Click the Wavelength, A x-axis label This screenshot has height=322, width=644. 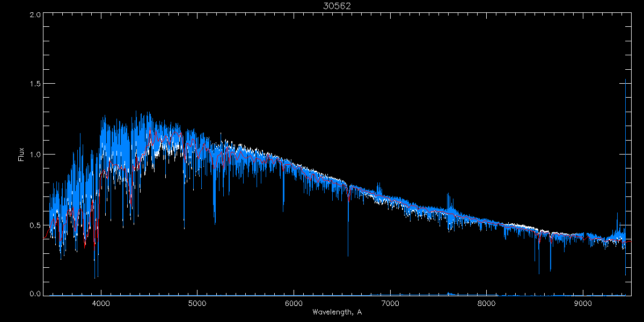(336, 312)
